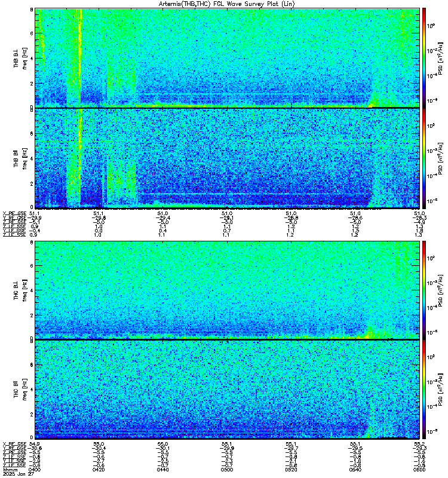
Task: Click the '10⁰' tick on the THB B⊥ color bar
Action: pos(431,26)
